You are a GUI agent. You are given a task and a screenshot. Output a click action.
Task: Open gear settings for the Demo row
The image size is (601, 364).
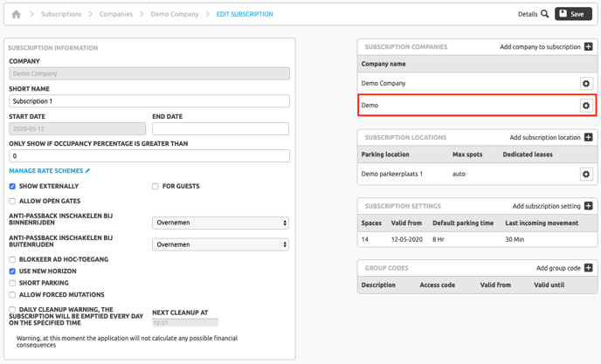point(586,106)
